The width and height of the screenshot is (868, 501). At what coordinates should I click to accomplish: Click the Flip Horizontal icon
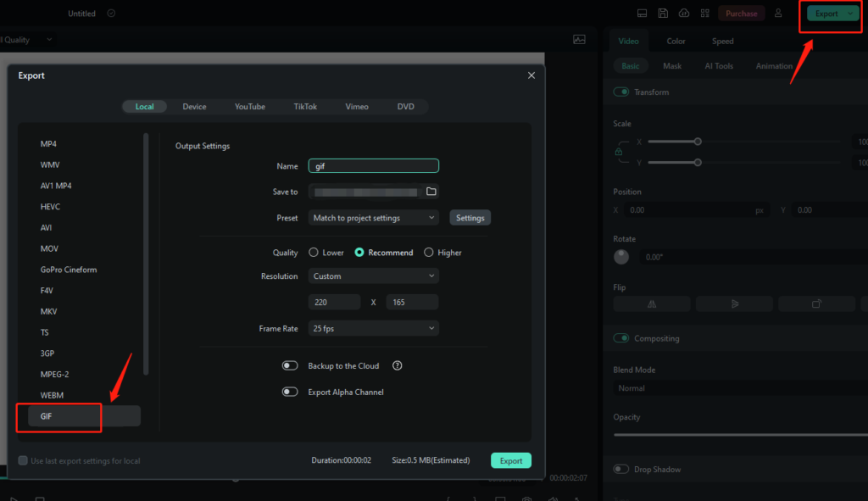click(x=651, y=303)
